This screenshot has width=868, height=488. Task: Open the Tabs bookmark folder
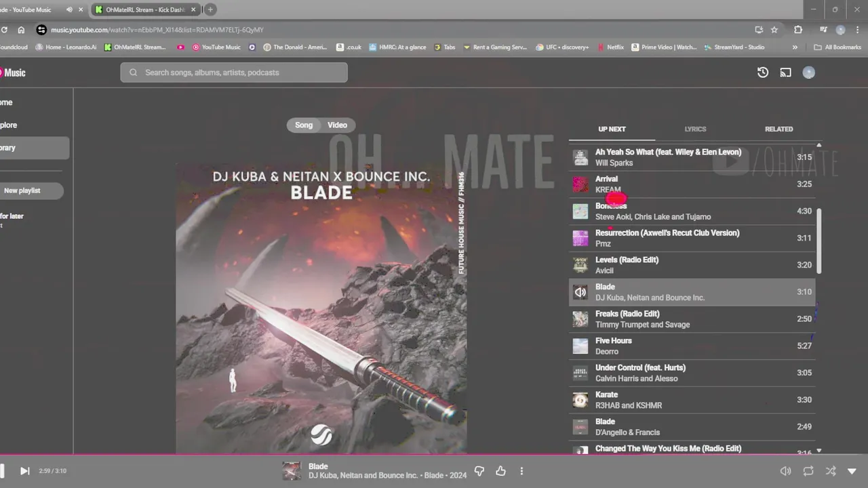tap(444, 47)
